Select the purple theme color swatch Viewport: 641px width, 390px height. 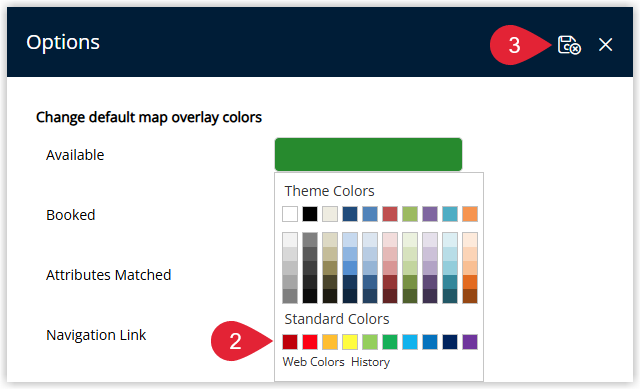click(x=430, y=214)
